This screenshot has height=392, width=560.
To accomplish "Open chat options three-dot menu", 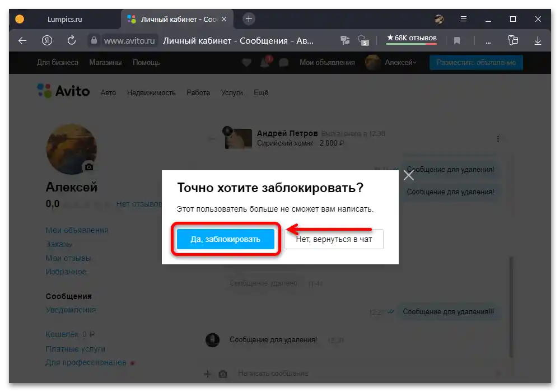I will 498,138.
